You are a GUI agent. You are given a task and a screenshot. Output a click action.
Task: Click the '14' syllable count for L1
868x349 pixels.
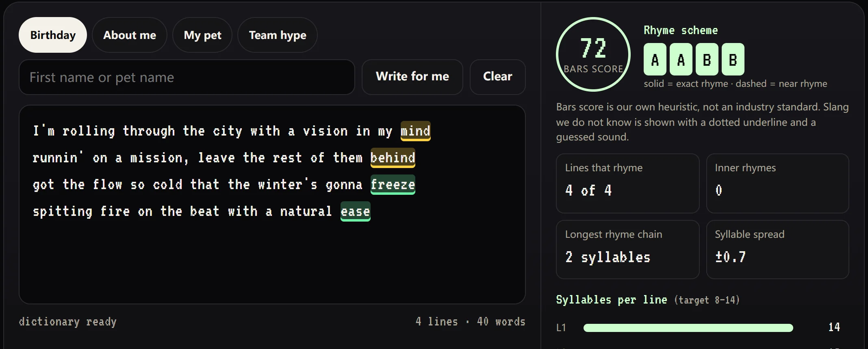pos(834,327)
